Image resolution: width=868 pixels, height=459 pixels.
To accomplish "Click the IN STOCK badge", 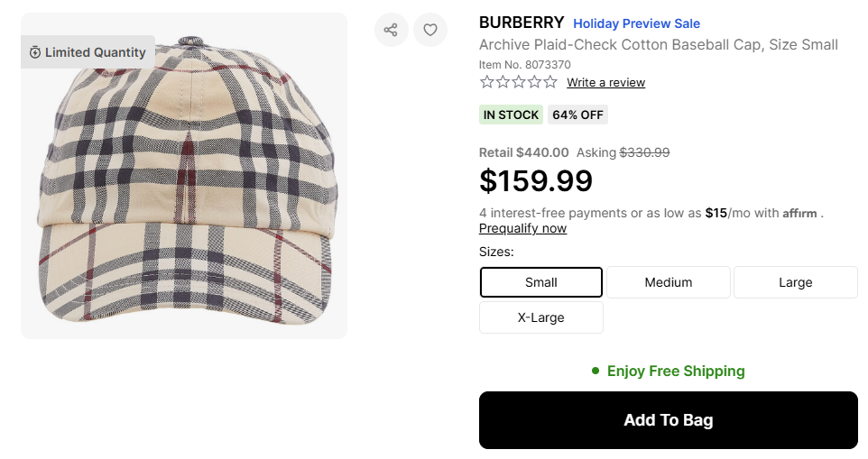I will tap(511, 115).
